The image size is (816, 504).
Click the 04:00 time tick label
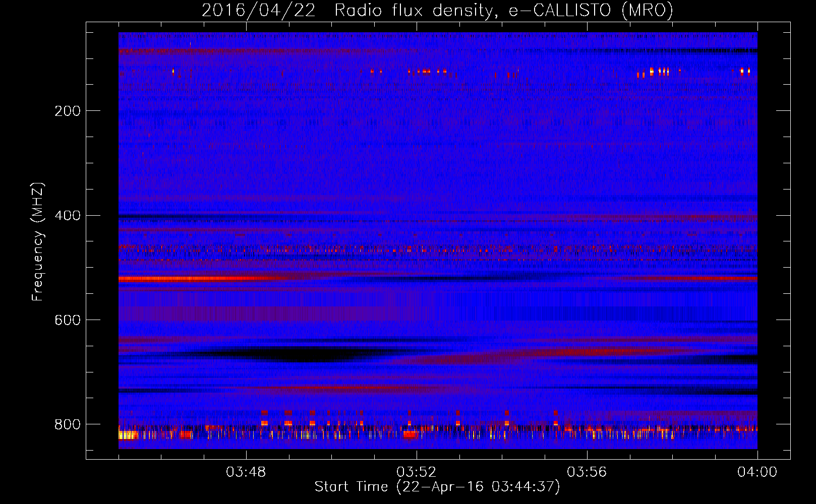click(x=757, y=472)
